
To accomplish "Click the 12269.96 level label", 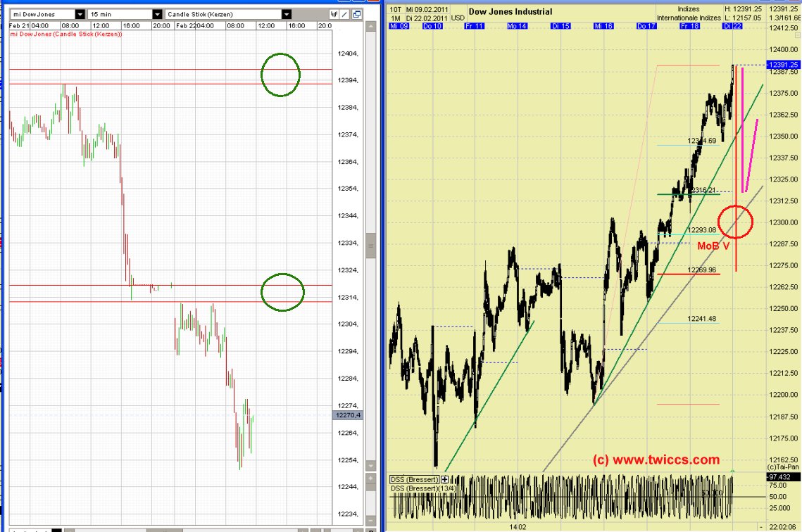I will (x=702, y=270).
